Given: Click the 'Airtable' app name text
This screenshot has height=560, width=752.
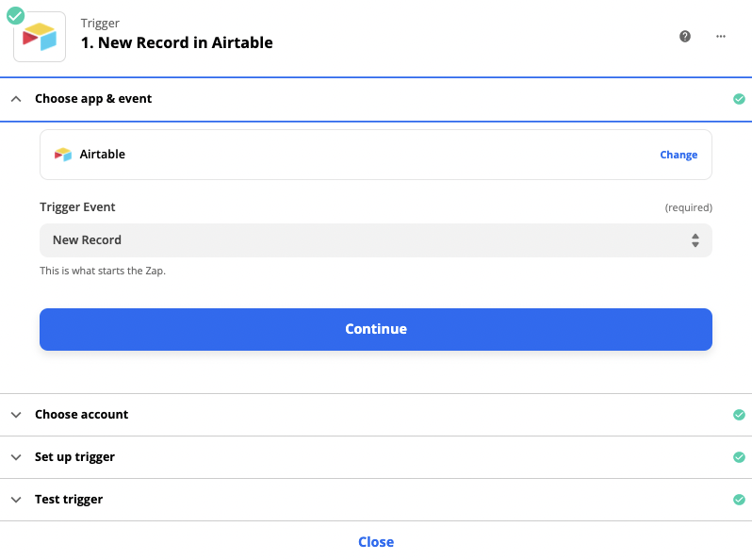Looking at the screenshot, I should (102, 154).
